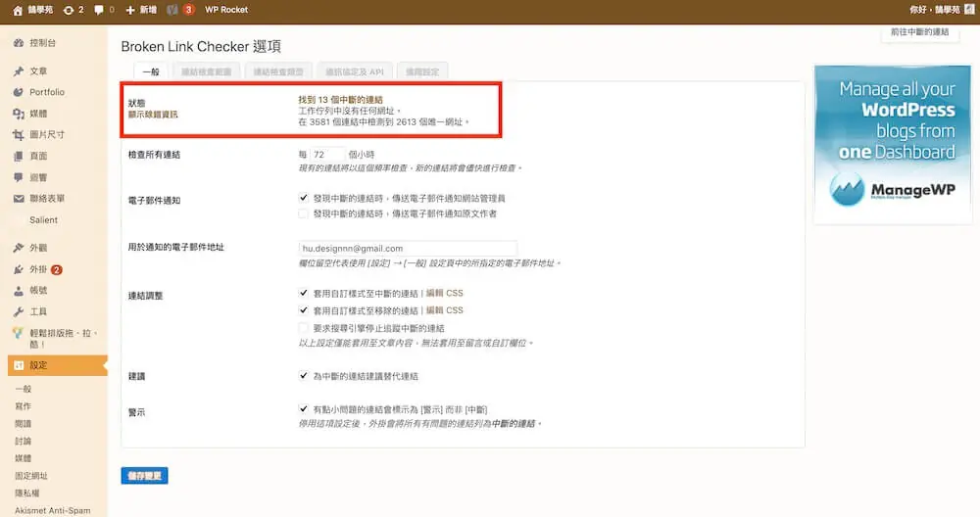Open 媒體 submenu under 設定

click(24, 458)
